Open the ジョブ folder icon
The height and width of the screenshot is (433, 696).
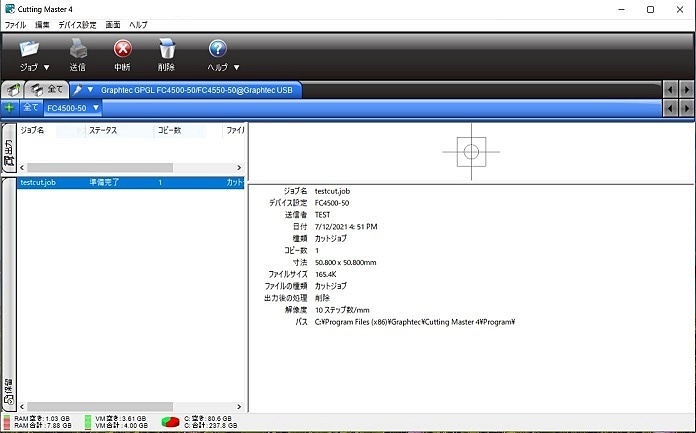tap(29, 48)
